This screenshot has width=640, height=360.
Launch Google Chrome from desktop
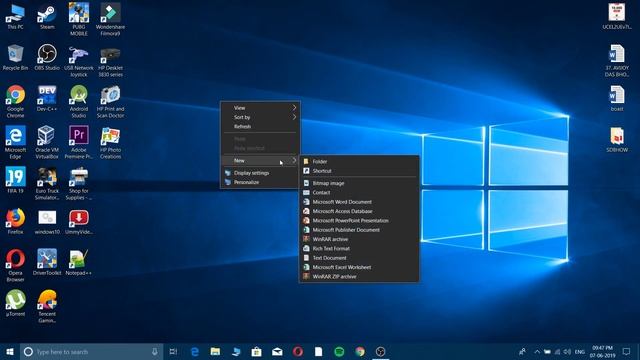pyautogui.click(x=15, y=102)
